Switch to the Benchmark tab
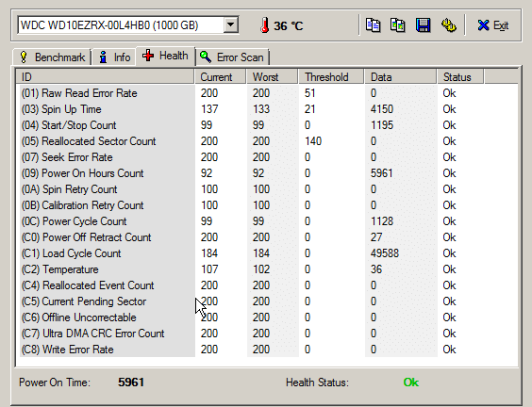 point(52,57)
